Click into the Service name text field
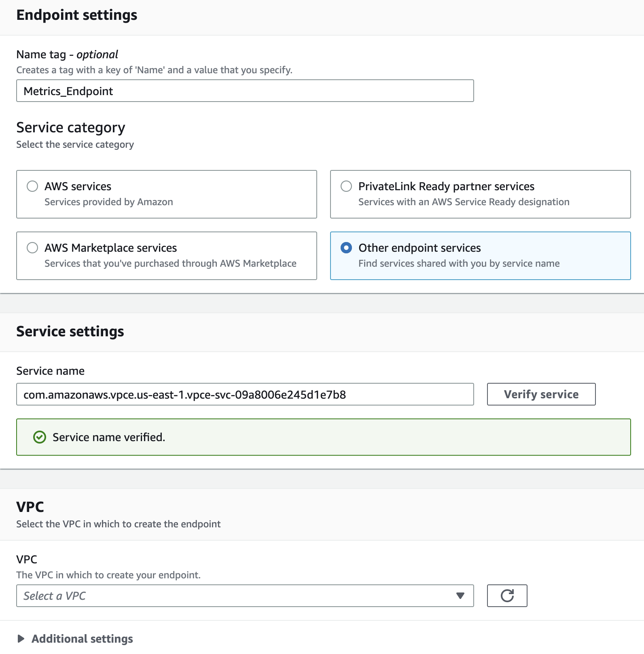This screenshot has height=654, width=644. (245, 394)
